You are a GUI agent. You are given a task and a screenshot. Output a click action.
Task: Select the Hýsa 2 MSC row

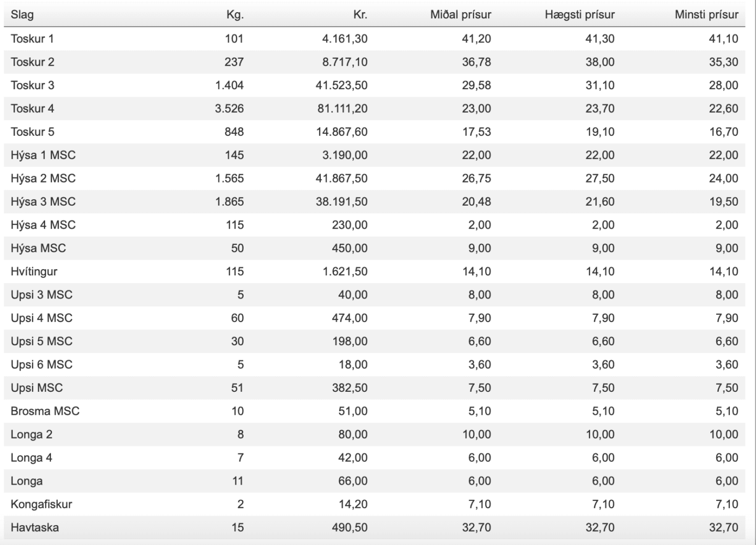pos(374,178)
